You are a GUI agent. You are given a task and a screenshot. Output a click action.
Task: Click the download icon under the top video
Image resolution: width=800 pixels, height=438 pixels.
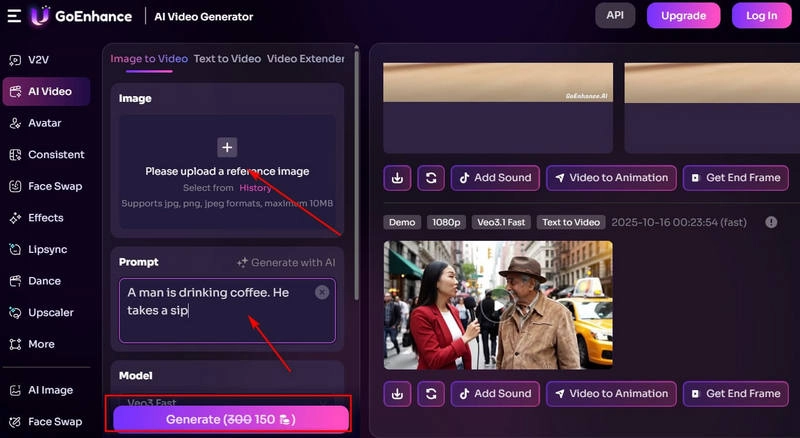point(397,178)
